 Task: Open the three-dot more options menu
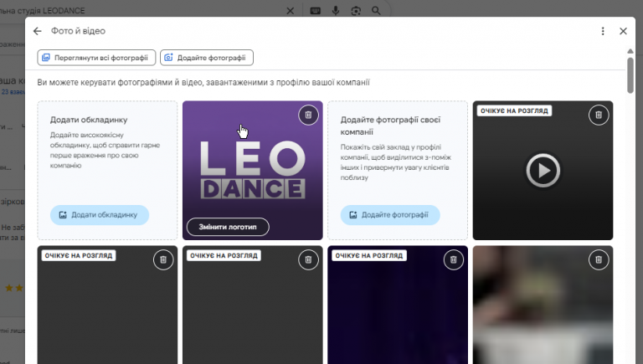click(603, 31)
